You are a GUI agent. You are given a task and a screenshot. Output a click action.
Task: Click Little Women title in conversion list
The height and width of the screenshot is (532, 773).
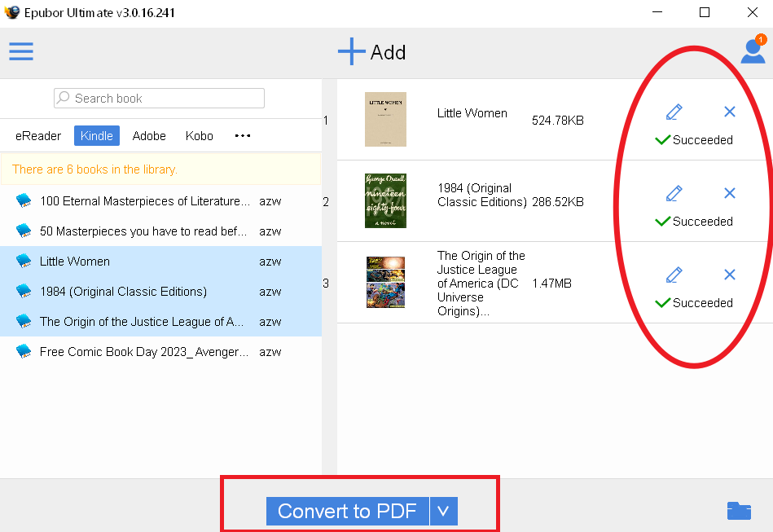[x=472, y=113]
